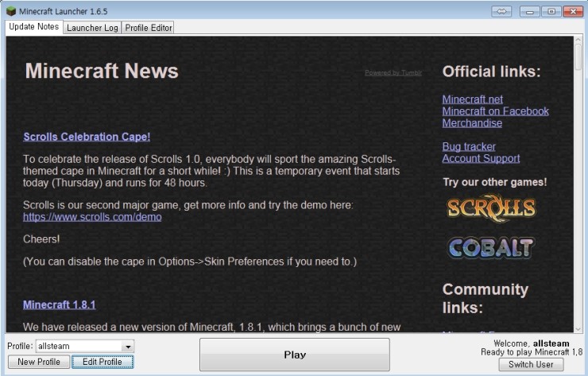Switch to the Launcher Log tab
The image size is (588, 376).
coord(91,27)
